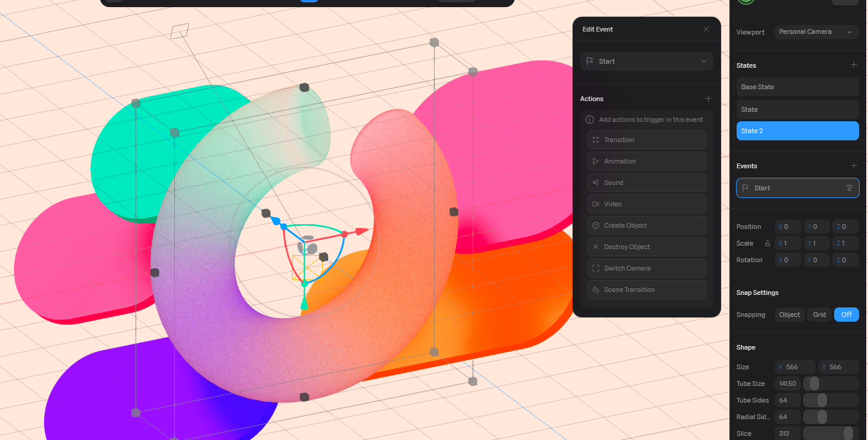Select the Start event in Events list

[791, 188]
